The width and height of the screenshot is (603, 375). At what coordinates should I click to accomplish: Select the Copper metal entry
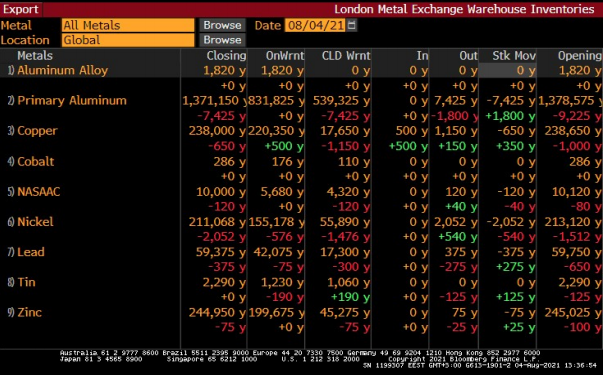coord(37,131)
